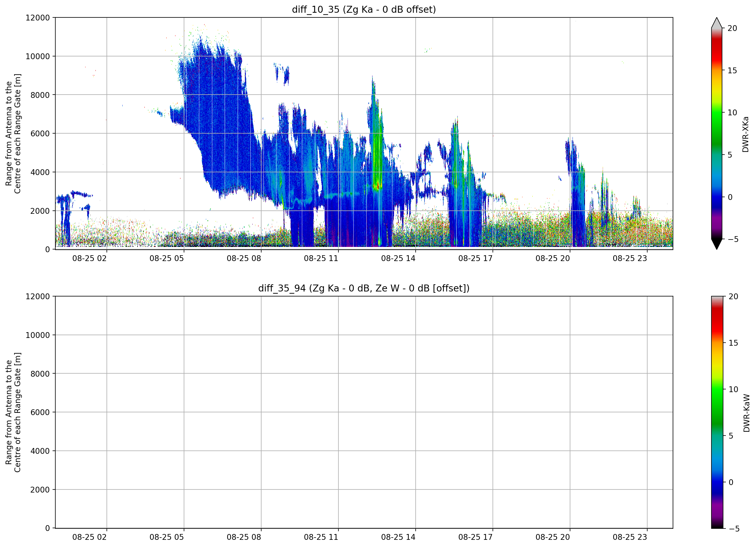Click the "4000" y-tick of the diff_35_94 plot
The image size is (756, 547).
40,451
